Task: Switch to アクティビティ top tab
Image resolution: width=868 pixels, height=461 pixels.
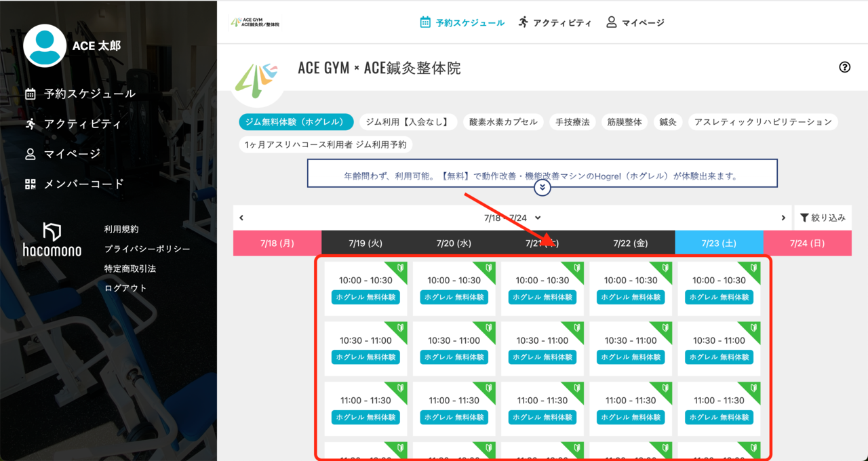Action: tap(554, 22)
